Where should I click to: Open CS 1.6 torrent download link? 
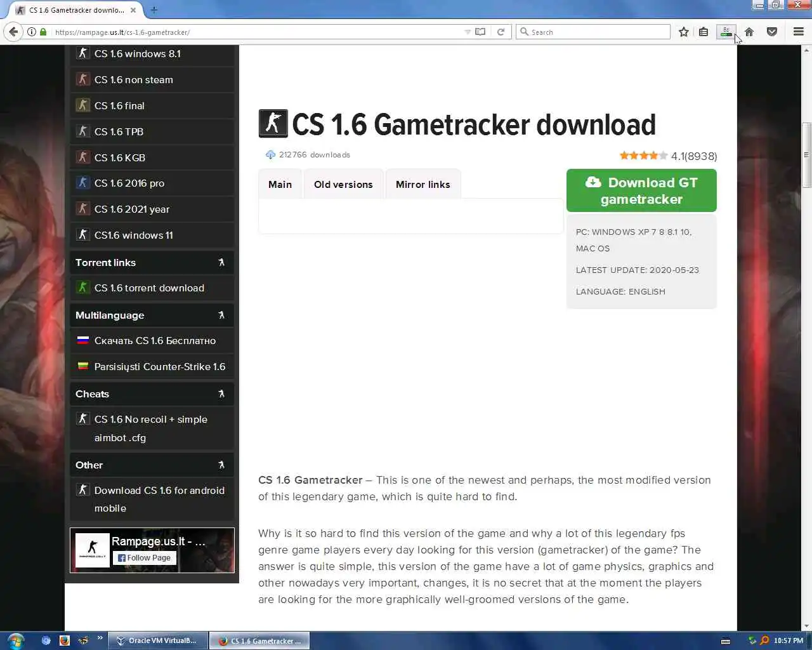click(x=149, y=288)
